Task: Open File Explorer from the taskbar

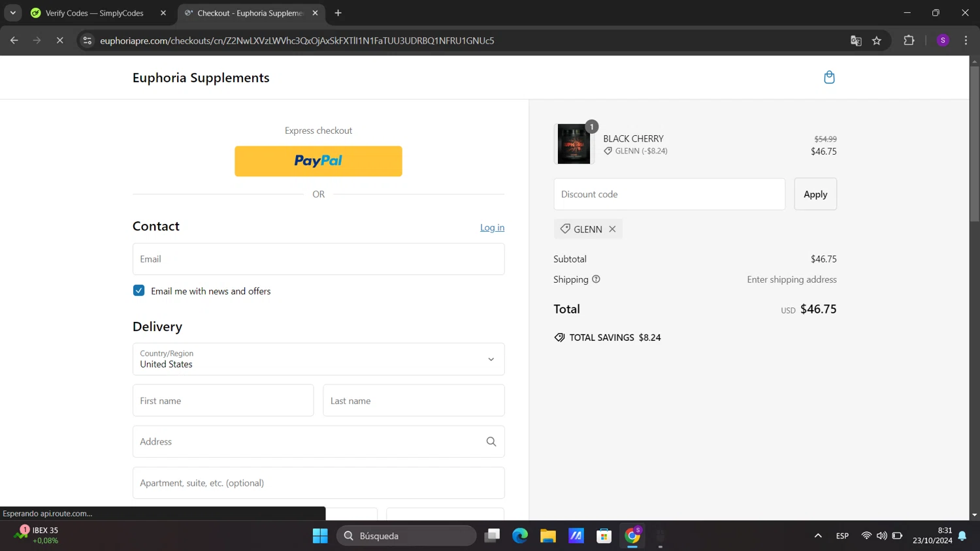Action: coord(548,536)
